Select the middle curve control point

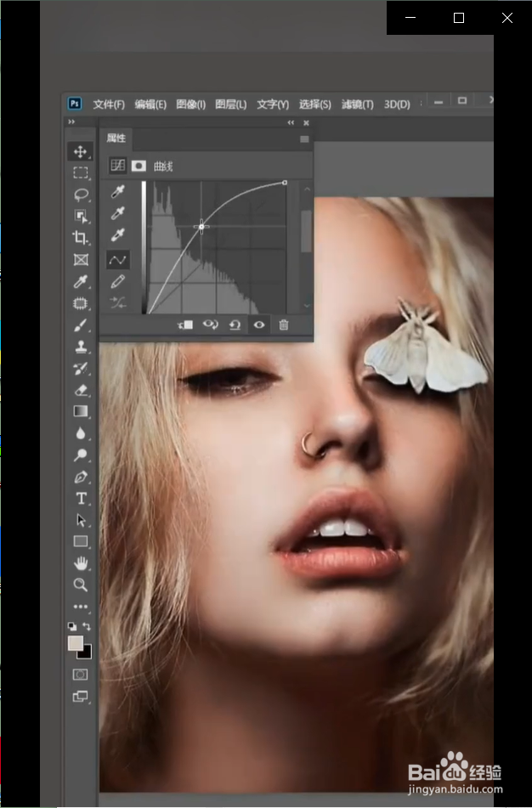click(x=201, y=226)
